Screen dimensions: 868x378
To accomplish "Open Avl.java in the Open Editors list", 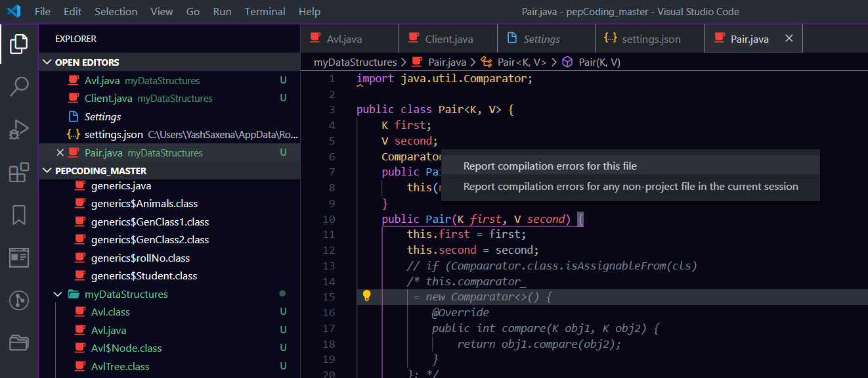I will point(169,80).
